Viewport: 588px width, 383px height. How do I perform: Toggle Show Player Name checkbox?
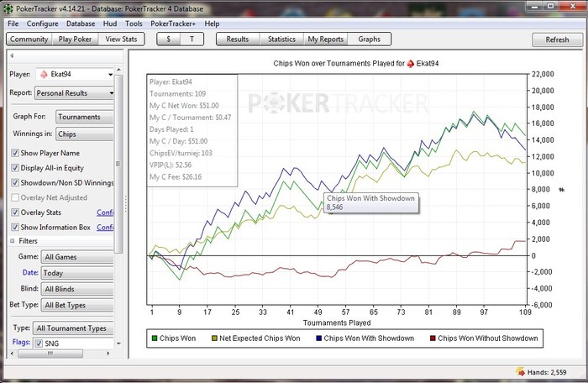15,153
